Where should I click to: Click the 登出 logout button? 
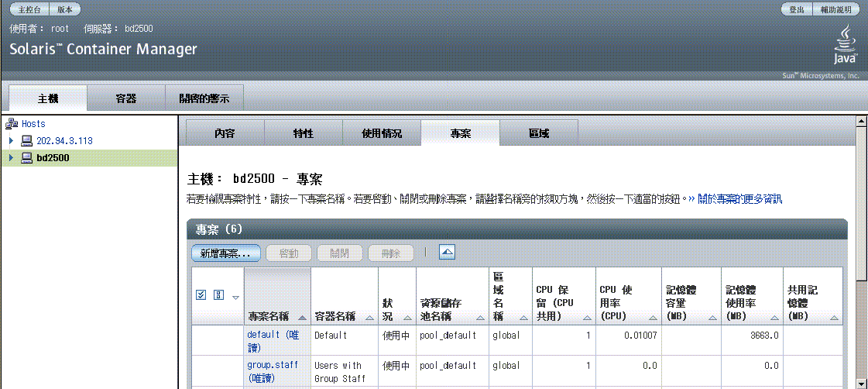(797, 9)
